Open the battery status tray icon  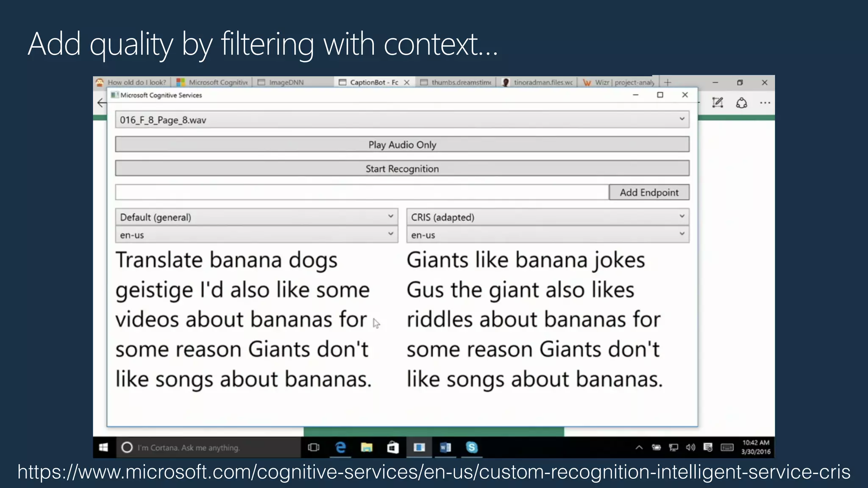[x=656, y=447]
